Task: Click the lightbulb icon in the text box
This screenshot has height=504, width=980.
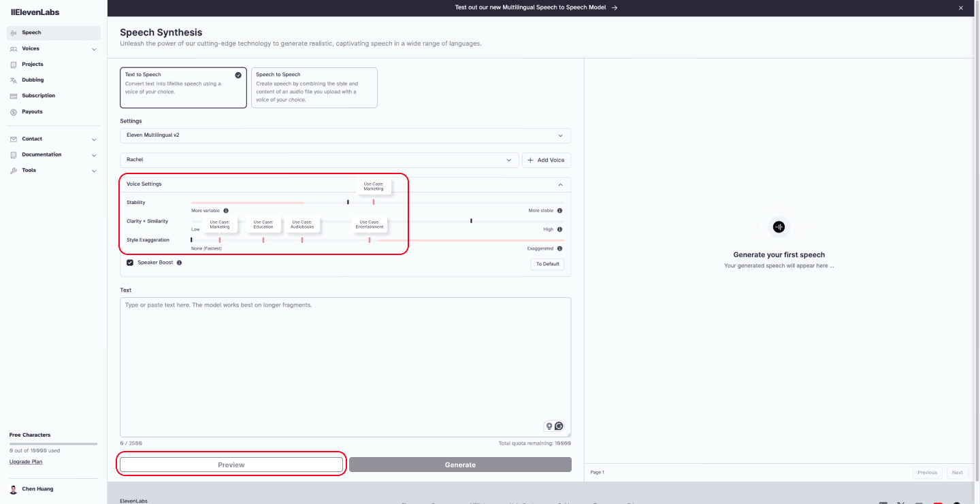Action: click(549, 426)
